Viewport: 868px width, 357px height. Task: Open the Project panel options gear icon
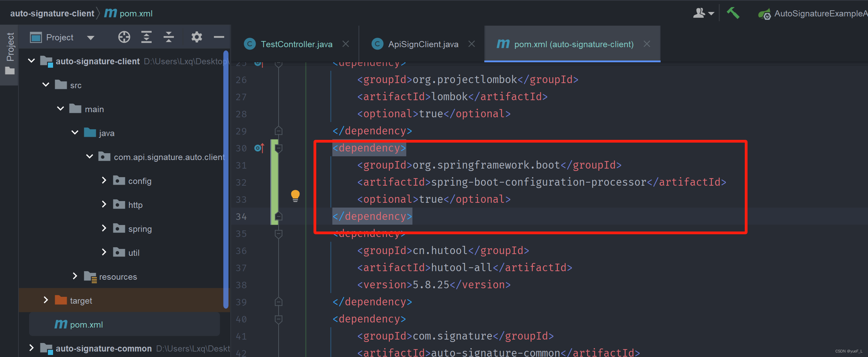point(196,37)
